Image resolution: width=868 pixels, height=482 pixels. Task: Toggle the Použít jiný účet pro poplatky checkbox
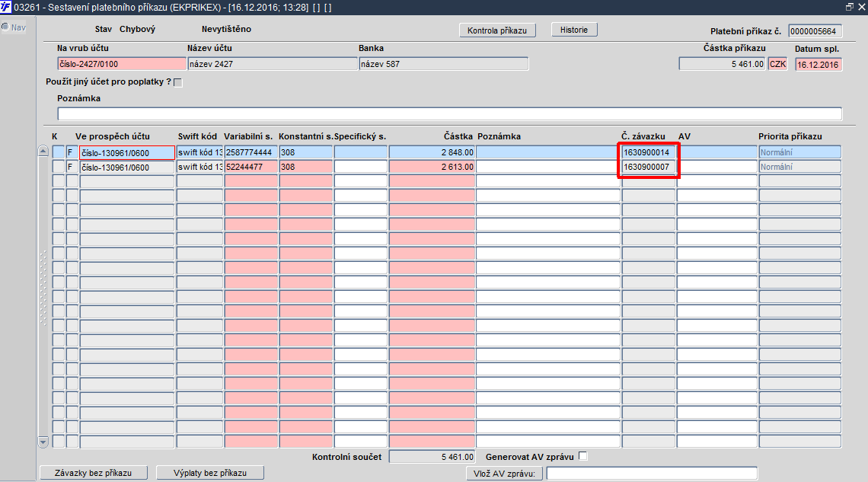[x=177, y=82]
